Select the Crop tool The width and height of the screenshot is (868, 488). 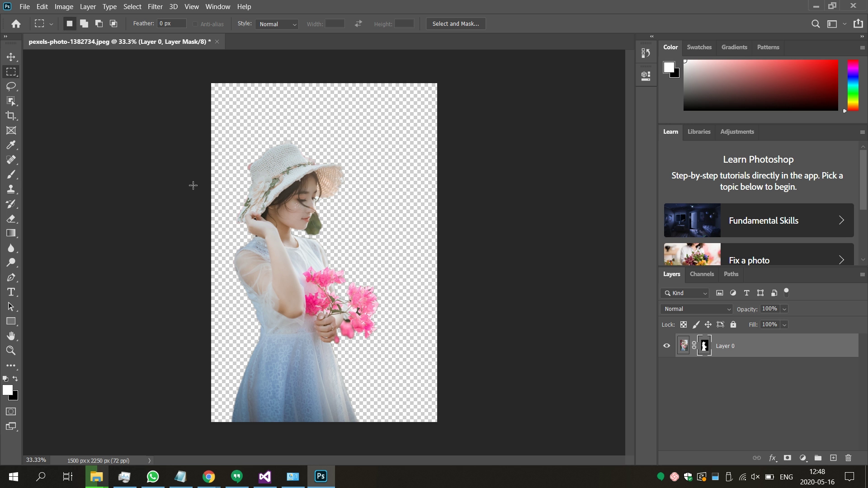[11, 116]
